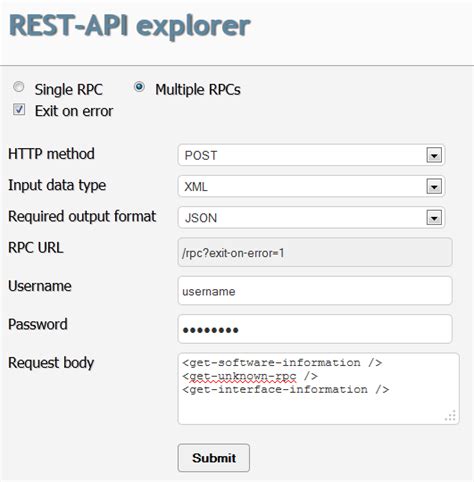Click the XML input data type box
The image size is (474, 482).
click(311, 187)
